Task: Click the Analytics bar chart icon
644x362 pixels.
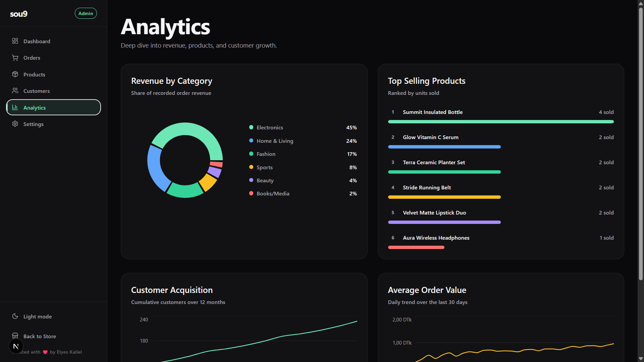Action: pos(15,107)
